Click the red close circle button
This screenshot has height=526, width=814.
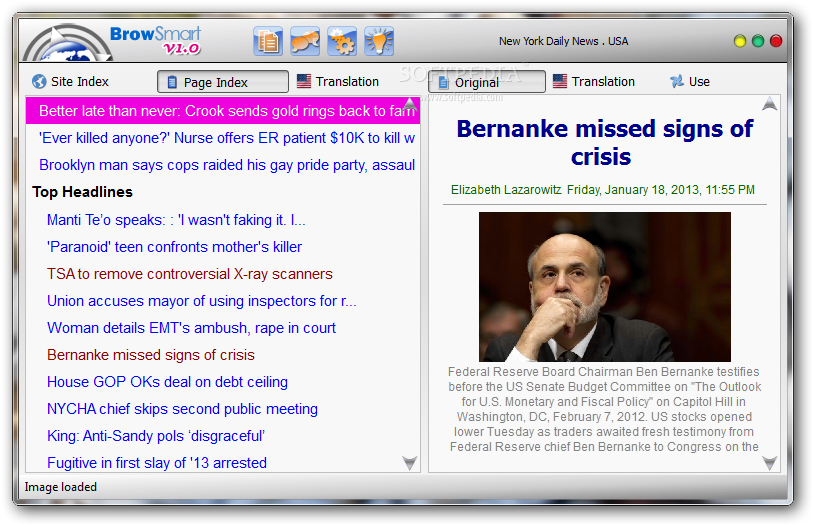pos(776,41)
